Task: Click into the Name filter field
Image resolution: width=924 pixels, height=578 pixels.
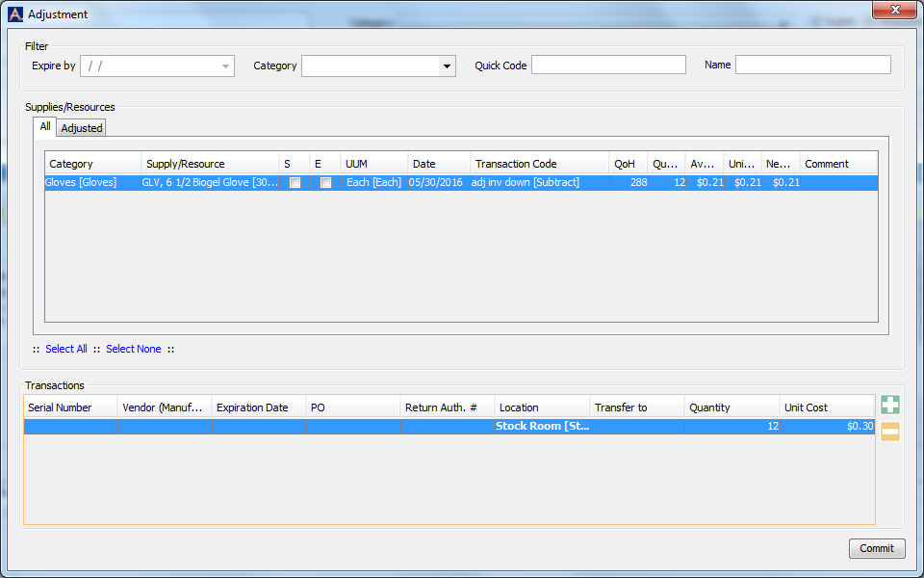Action: click(x=812, y=66)
